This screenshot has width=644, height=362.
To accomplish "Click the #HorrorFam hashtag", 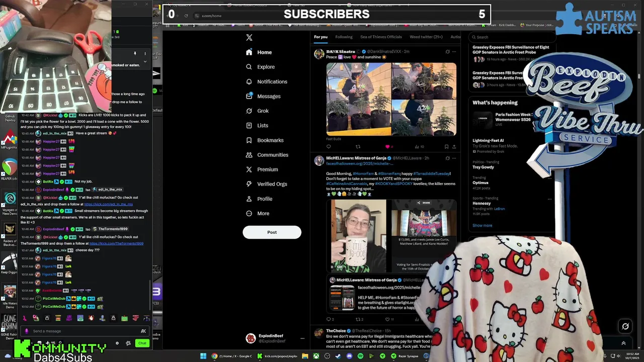I will point(363,173).
